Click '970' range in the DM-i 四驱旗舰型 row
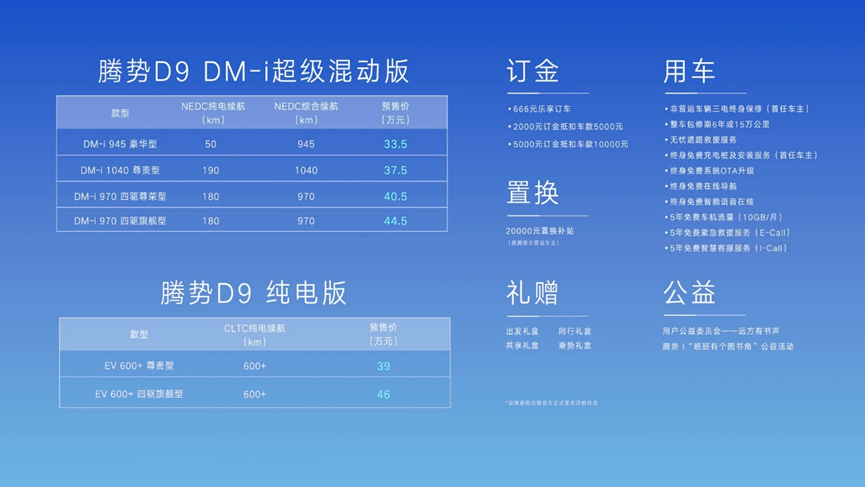 [306, 221]
